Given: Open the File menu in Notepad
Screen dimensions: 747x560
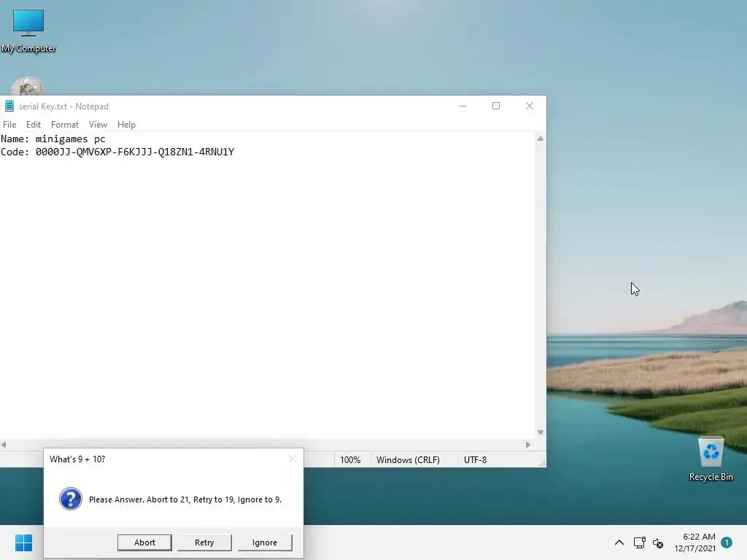Looking at the screenshot, I should point(9,124).
